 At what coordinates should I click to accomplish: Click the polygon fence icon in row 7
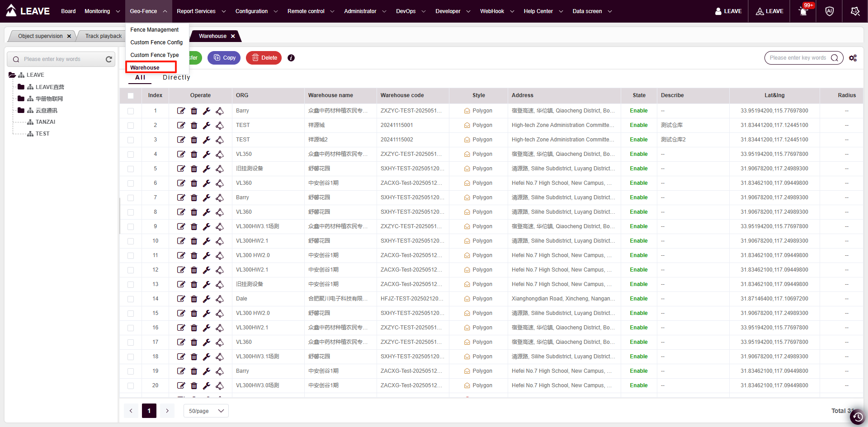(220, 197)
